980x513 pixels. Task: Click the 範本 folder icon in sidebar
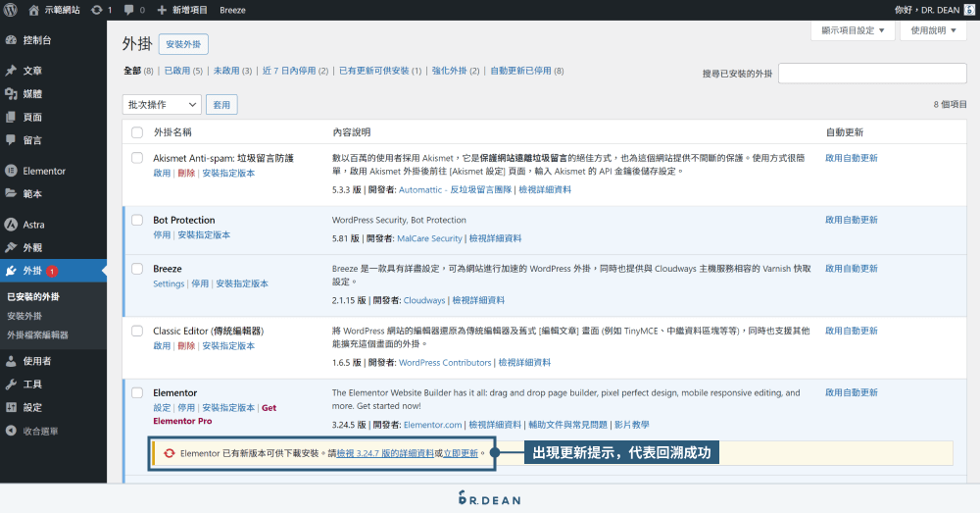click(x=11, y=194)
